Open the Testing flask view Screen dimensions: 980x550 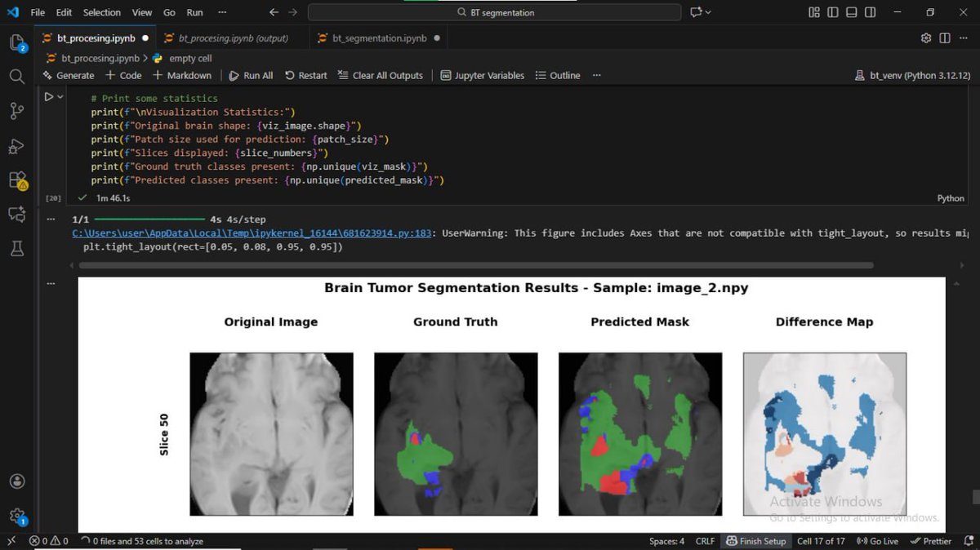tap(16, 249)
